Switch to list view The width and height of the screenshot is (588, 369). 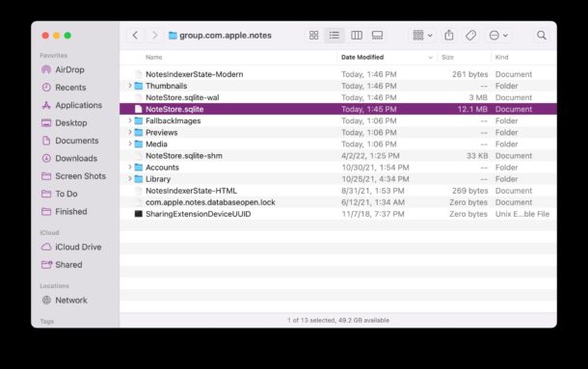click(334, 36)
